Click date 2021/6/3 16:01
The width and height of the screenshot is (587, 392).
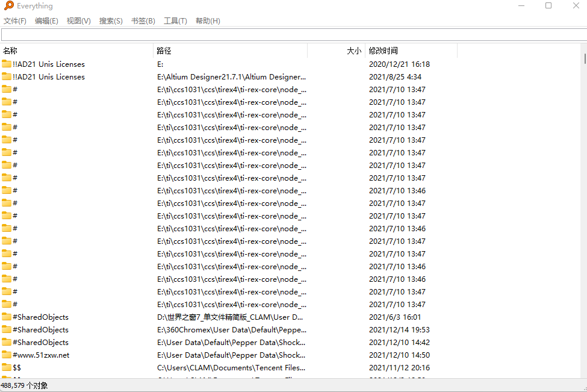[x=395, y=317]
